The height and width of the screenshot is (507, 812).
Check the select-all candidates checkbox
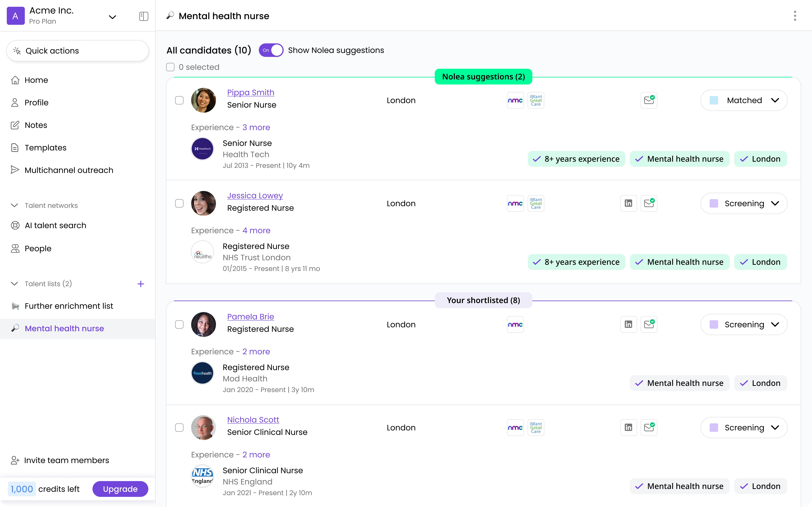click(x=170, y=67)
